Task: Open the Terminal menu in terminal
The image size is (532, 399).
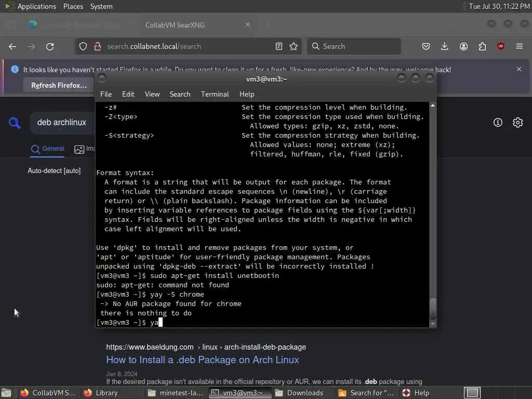Action: pyautogui.click(x=215, y=95)
